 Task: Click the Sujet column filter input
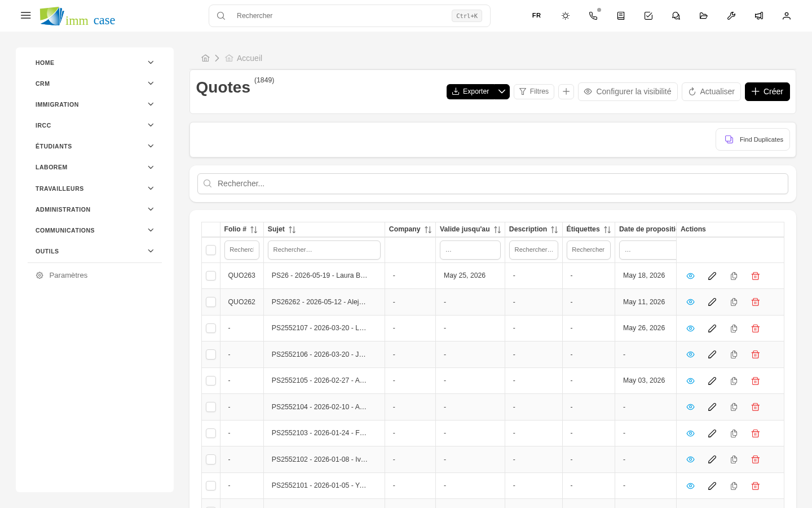click(324, 250)
